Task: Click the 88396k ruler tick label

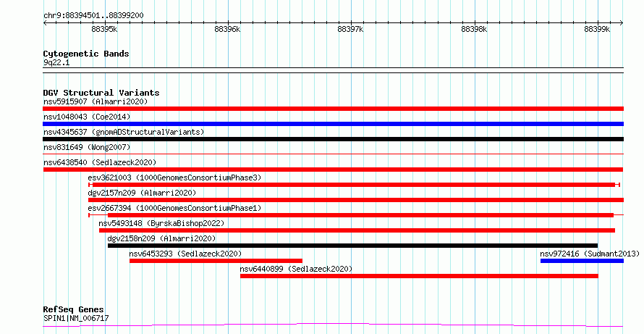Action: pos(227,29)
